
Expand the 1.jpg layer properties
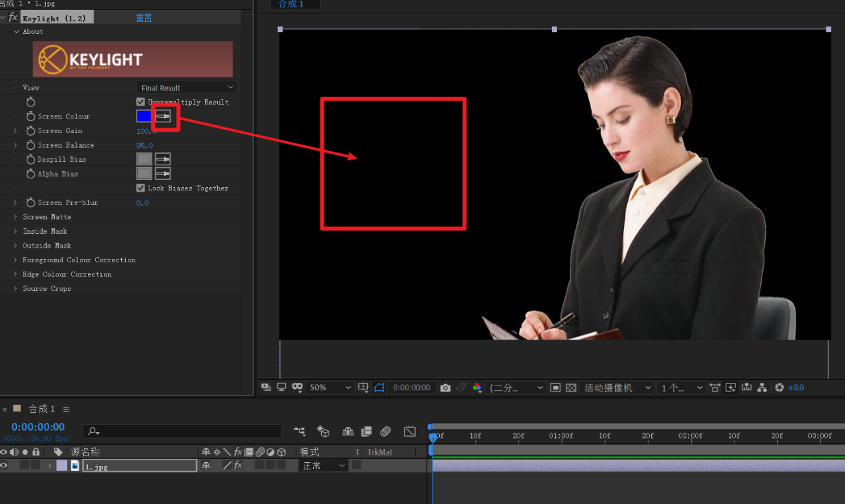pos(49,465)
